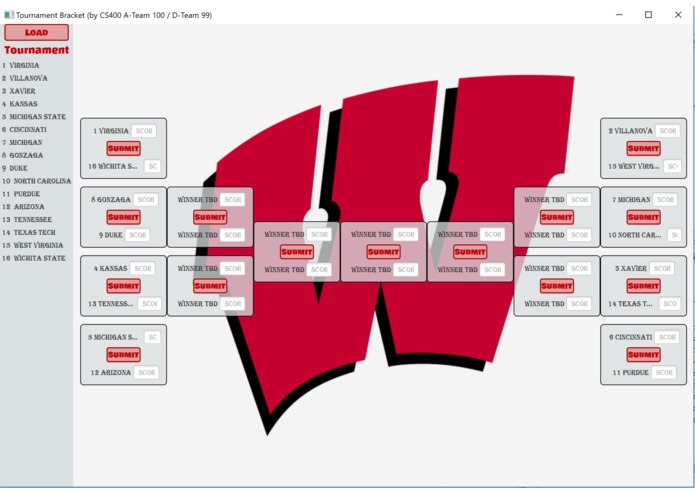Image resolution: width=695 pixels, height=494 pixels.
Task: Focus the score field for 7 Michigan
Action: click(x=665, y=199)
